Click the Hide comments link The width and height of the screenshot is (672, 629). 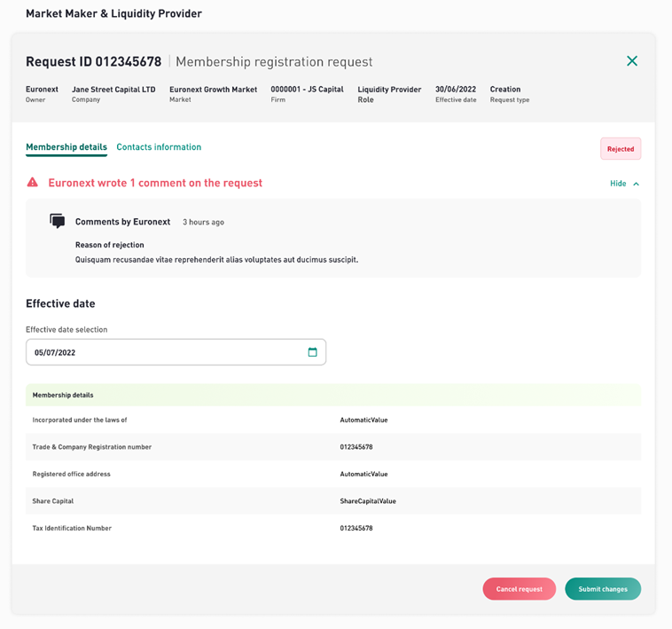coord(618,184)
